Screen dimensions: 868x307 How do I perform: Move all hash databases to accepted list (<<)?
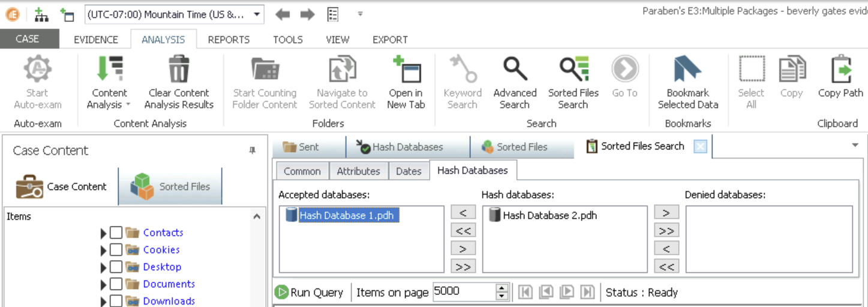tap(463, 230)
